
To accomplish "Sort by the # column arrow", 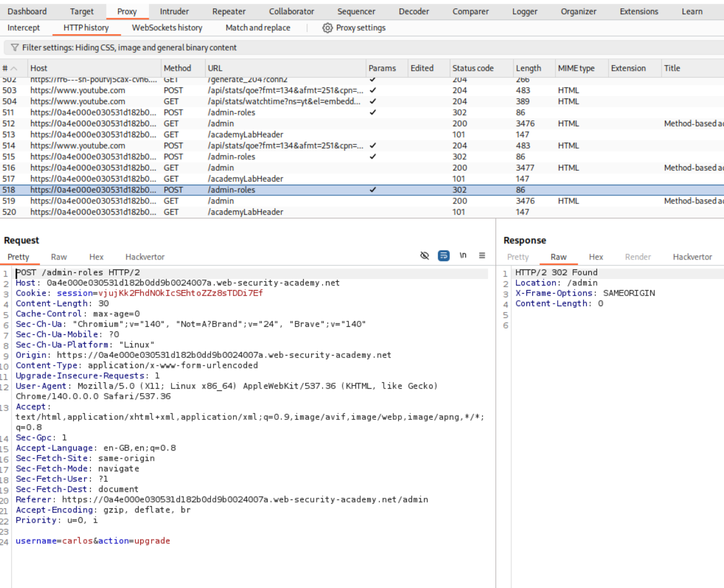I will coord(15,68).
